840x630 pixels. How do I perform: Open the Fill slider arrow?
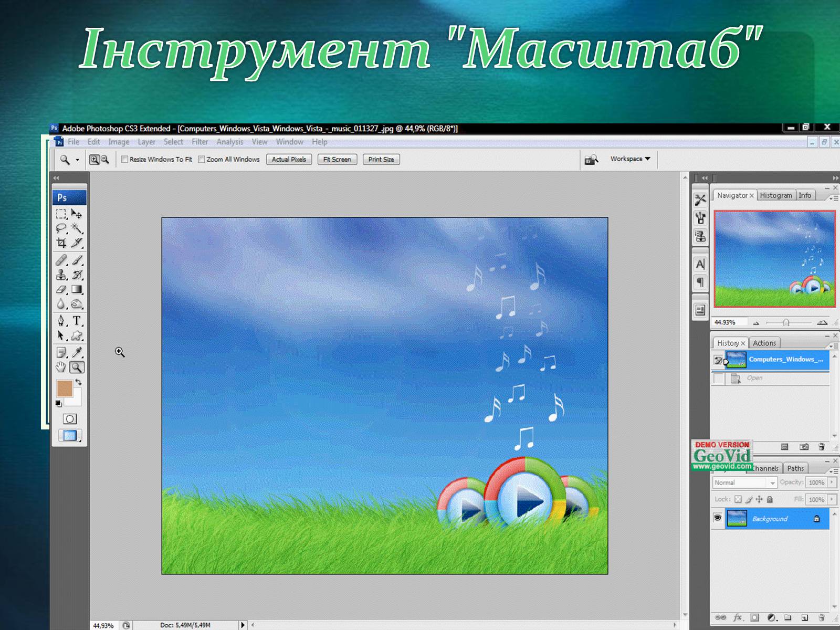coord(832,499)
